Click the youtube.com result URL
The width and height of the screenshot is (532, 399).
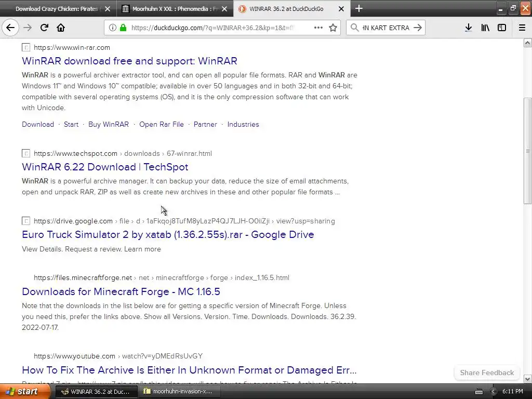point(118,356)
